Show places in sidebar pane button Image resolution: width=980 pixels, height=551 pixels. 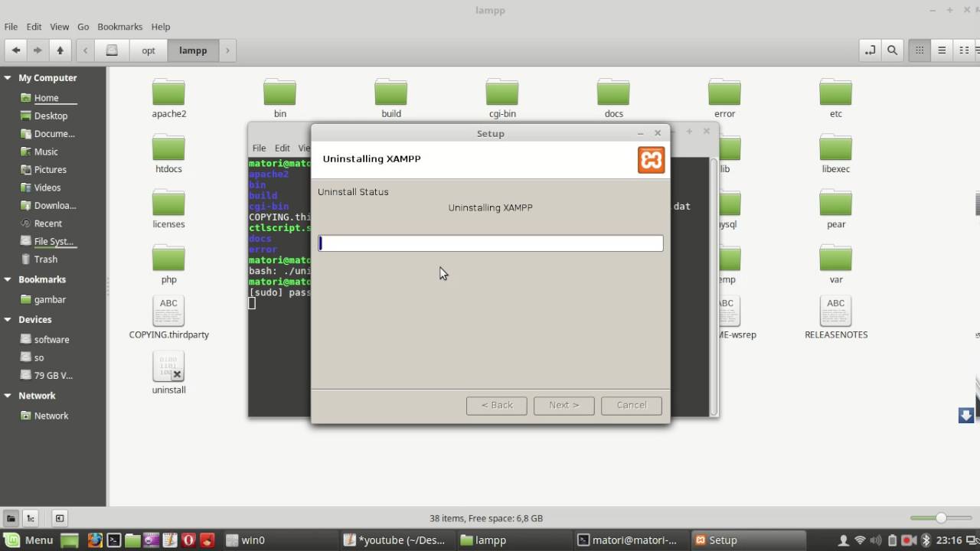(11, 518)
